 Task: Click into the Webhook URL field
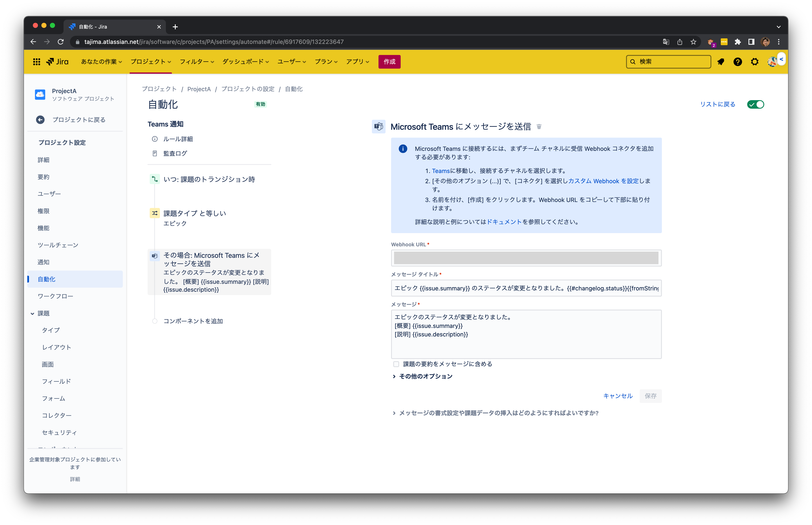(526, 258)
